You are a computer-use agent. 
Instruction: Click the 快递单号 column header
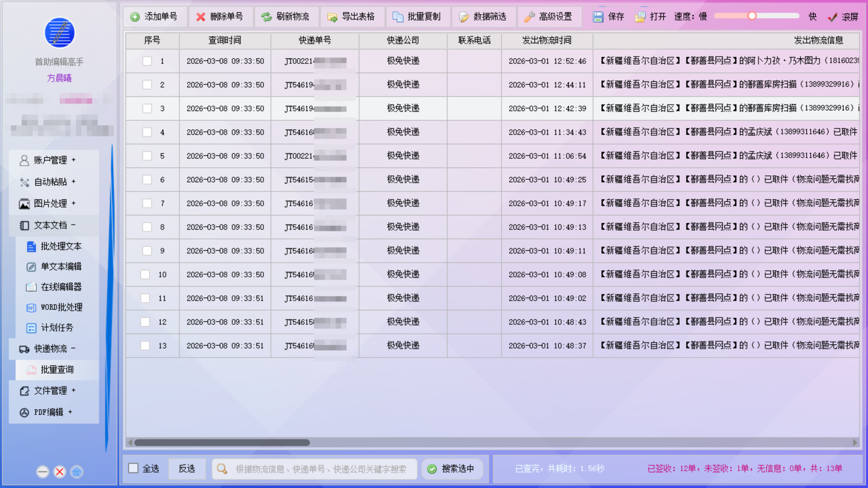click(315, 40)
